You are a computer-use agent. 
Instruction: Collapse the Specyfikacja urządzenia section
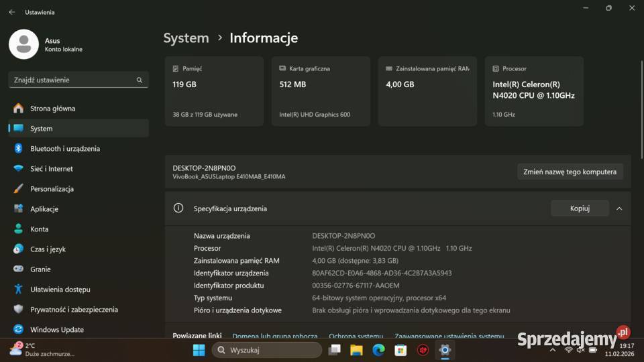tap(619, 208)
